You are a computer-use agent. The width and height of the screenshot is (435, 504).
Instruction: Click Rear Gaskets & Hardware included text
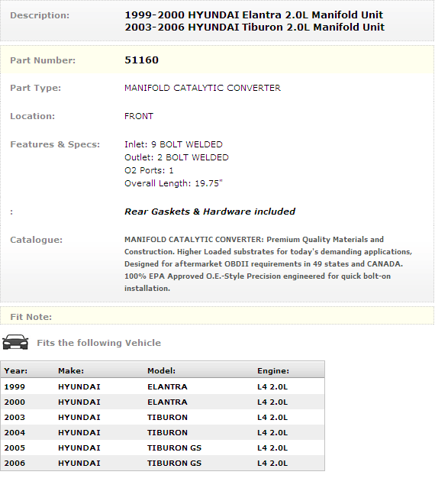tap(210, 212)
